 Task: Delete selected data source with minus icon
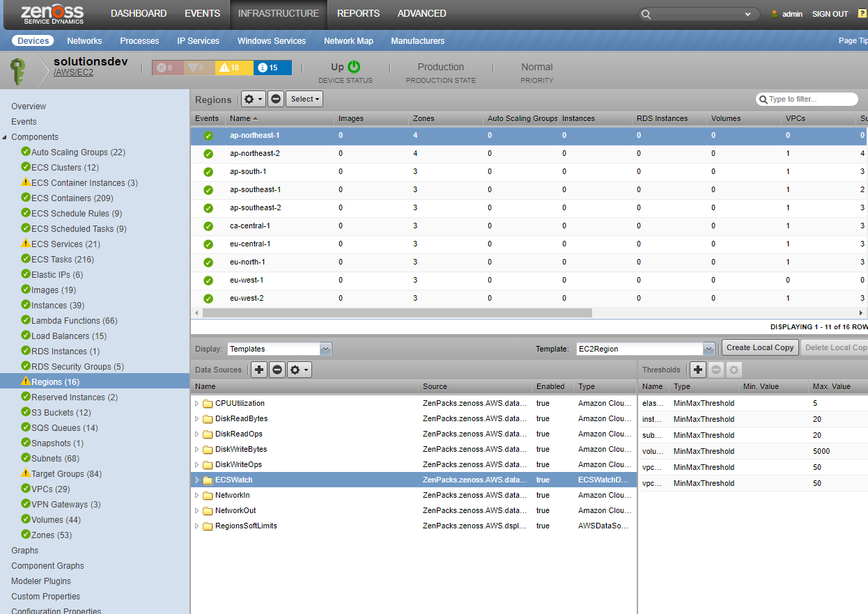pyautogui.click(x=277, y=370)
